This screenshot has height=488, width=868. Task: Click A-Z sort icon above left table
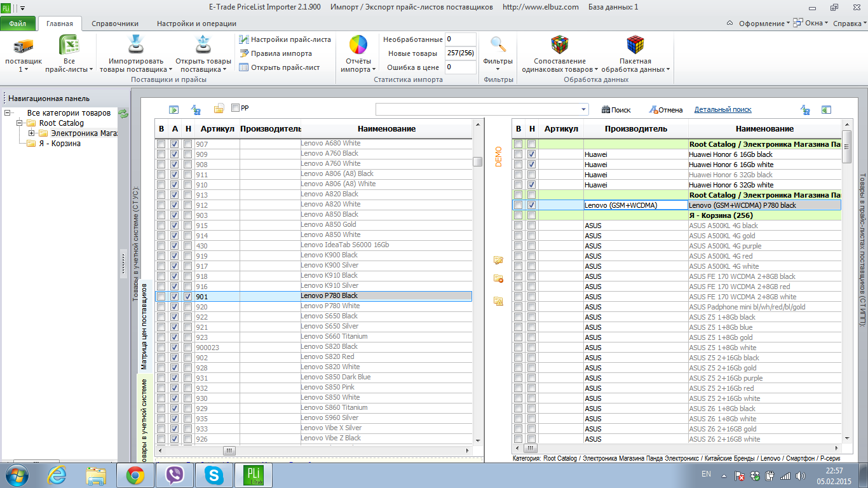pos(196,109)
